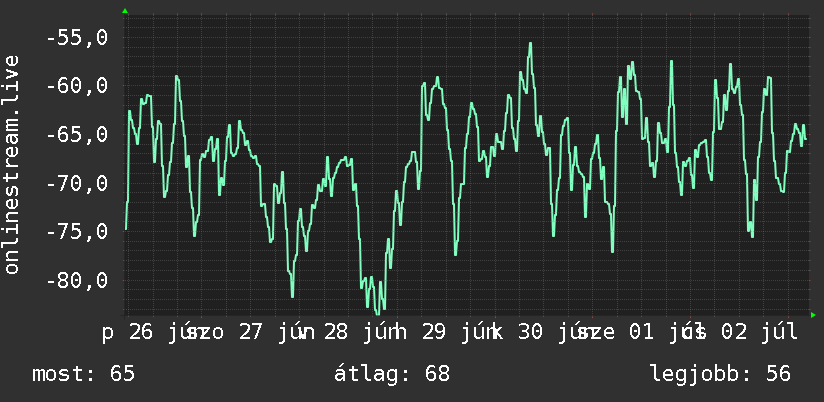Click the graph's highest peak near -56
The height and width of the screenshot is (402, 824).
pyautogui.click(x=530, y=44)
